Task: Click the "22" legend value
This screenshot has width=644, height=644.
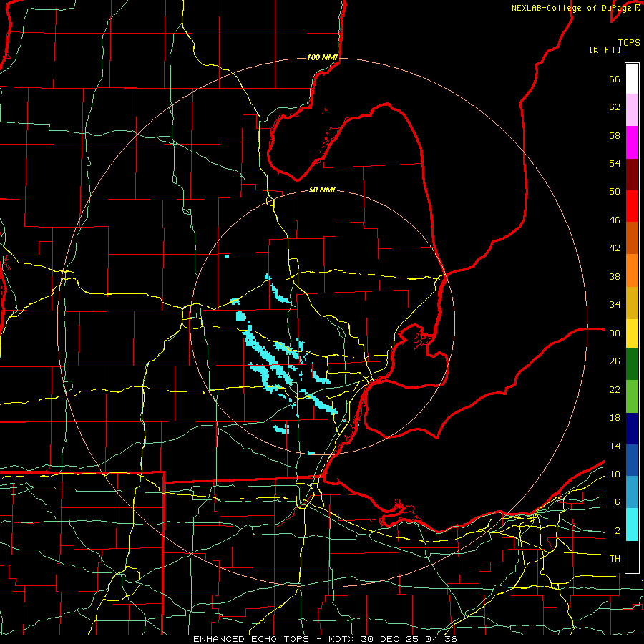Action: click(x=615, y=389)
